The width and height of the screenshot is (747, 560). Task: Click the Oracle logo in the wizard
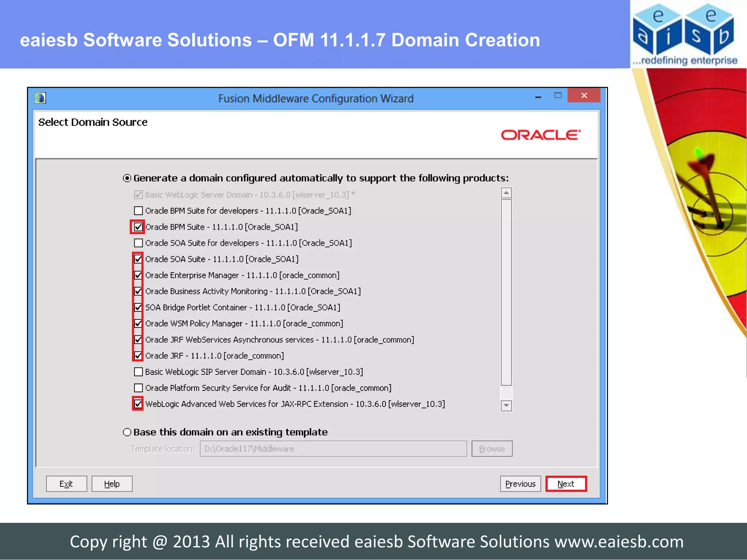(x=541, y=135)
